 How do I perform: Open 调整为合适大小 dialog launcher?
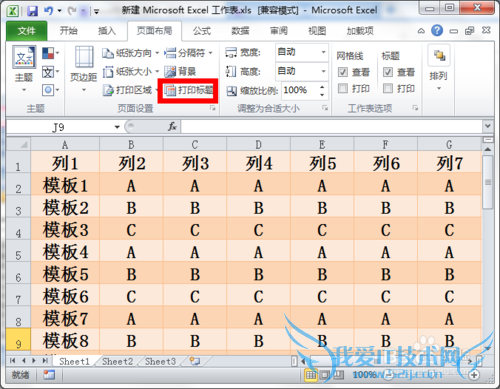coord(325,108)
